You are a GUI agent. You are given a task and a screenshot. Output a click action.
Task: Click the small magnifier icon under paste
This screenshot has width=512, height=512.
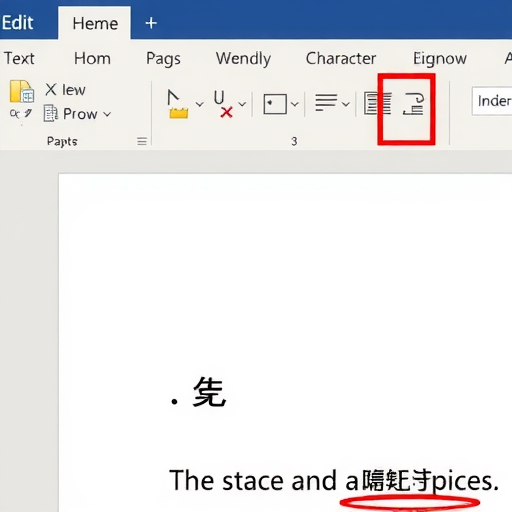[x=15, y=114]
